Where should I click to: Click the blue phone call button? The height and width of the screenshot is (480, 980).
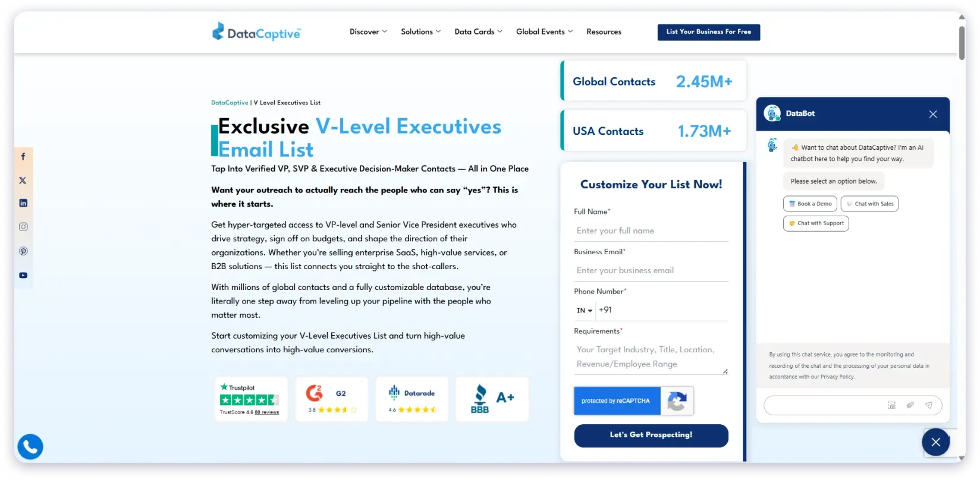tap(30, 447)
